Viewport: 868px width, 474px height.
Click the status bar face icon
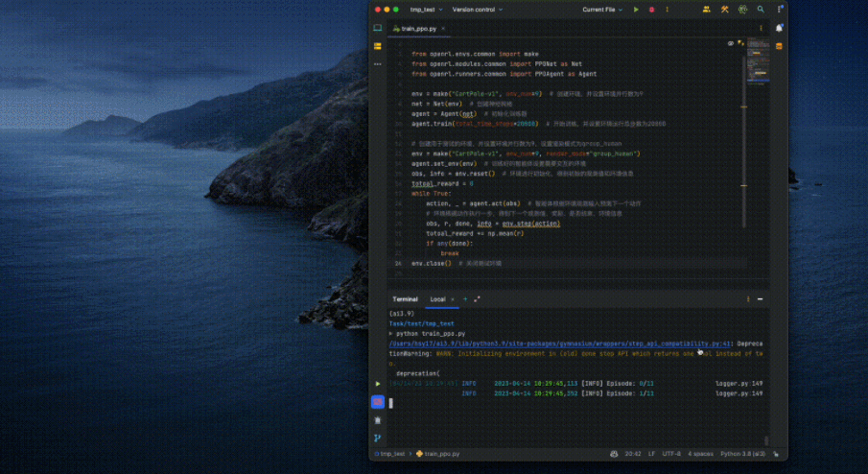614,454
